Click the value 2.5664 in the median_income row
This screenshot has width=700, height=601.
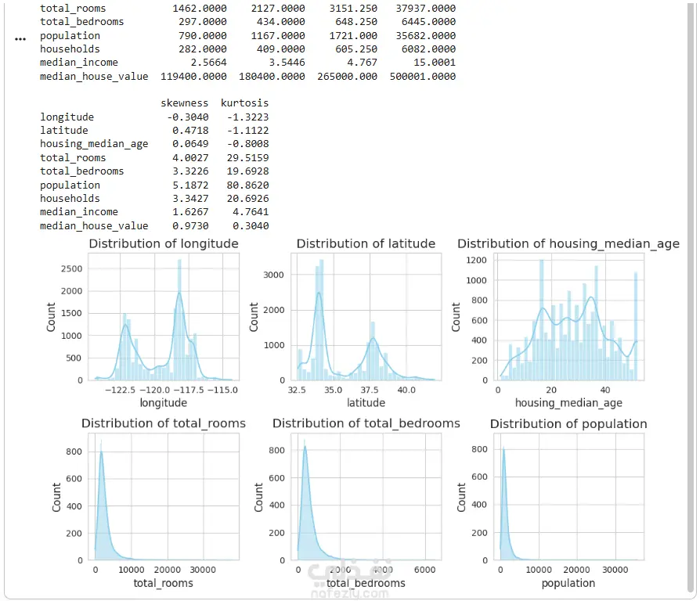pyautogui.click(x=208, y=62)
